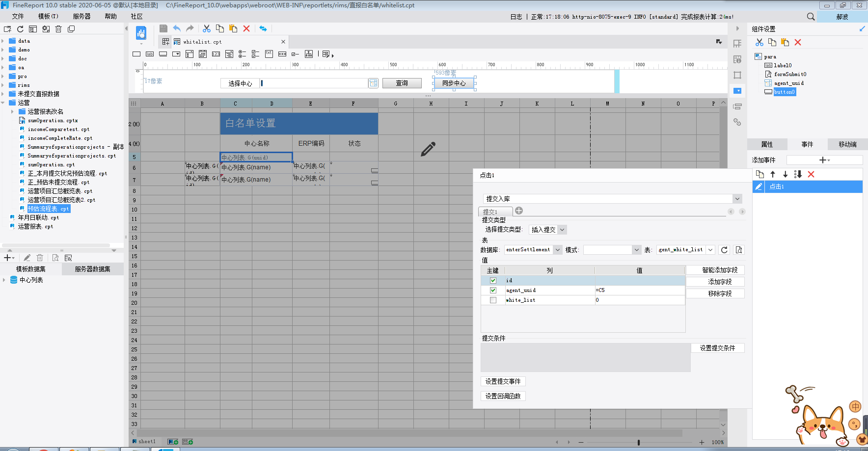This screenshot has height=451, width=868.
Task: Click the blue double-arrow icon in the main toolbar
Action: [263, 28]
